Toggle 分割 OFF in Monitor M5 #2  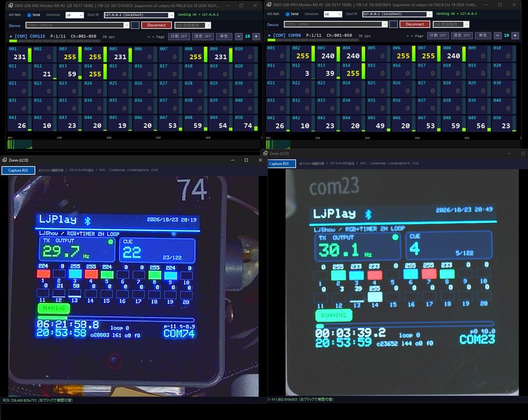click(438, 35)
